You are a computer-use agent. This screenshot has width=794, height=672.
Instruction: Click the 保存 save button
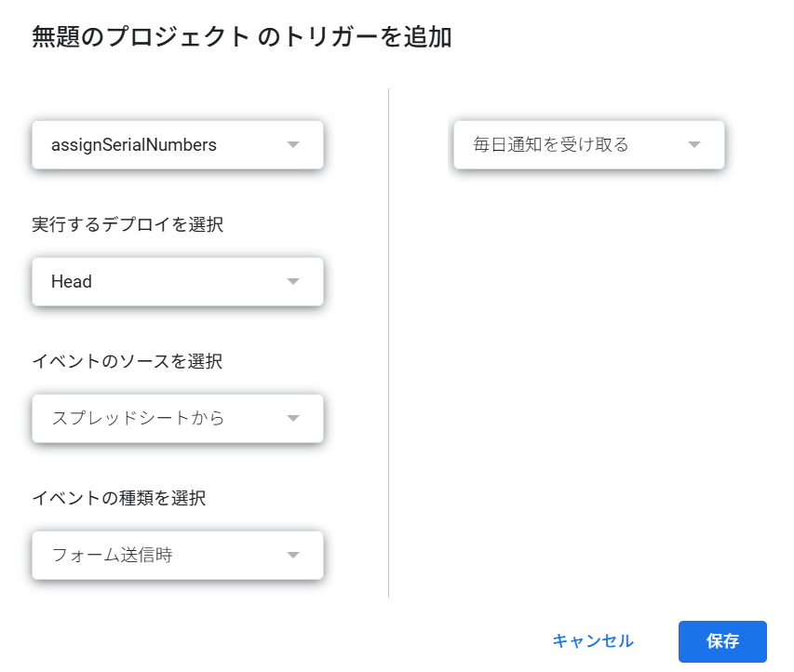point(722,641)
